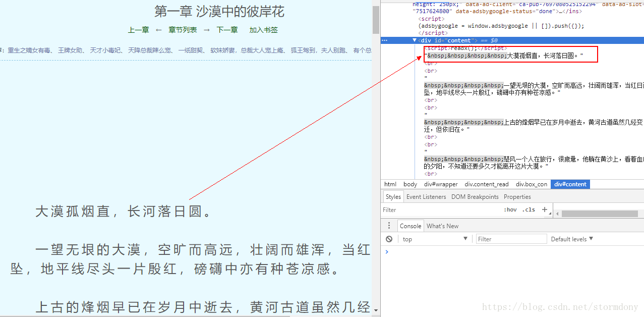This screenshot has height=317, width=644.
Task: Switch to the Event Listeners tab
Action: pos(426,197)
